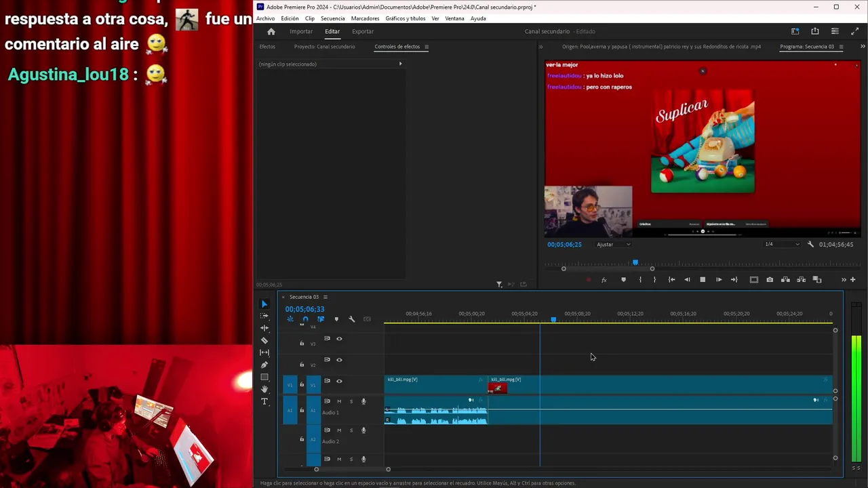868x488 pixels.
Task: Open Controles de efectos panel menu
Action: (427, 47)
